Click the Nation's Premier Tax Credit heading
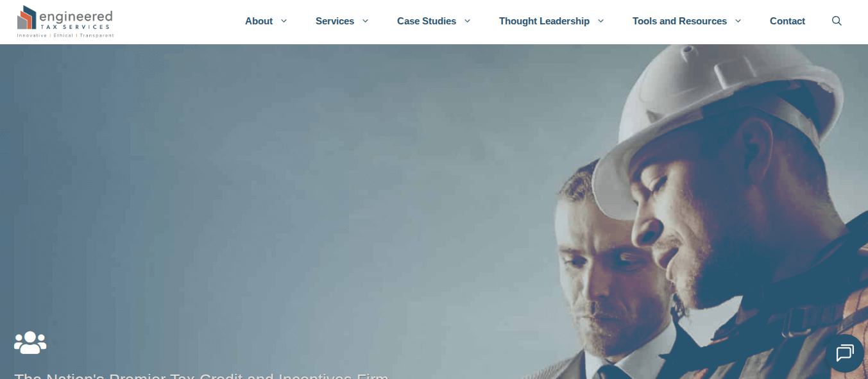 click(x=201, y=375)
